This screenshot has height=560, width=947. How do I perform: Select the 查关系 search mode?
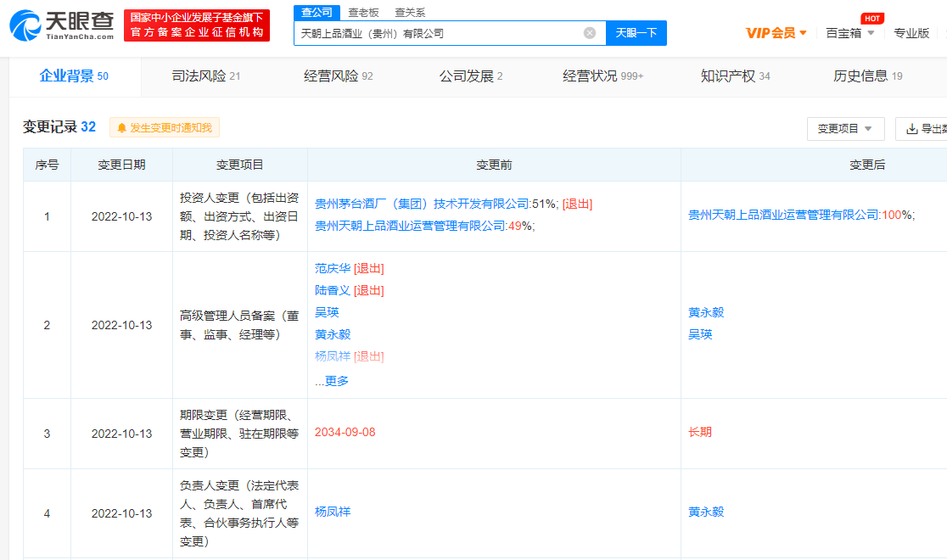click(410, 12)
